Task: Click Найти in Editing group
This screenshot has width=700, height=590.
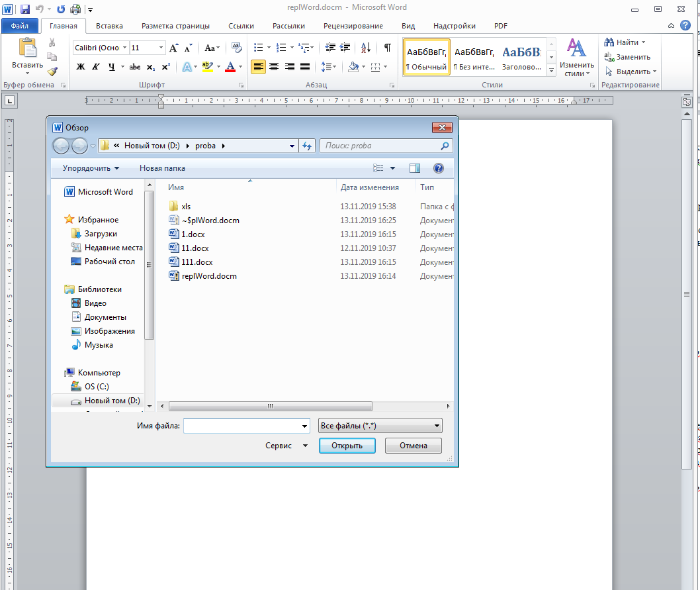Action: 625,42
